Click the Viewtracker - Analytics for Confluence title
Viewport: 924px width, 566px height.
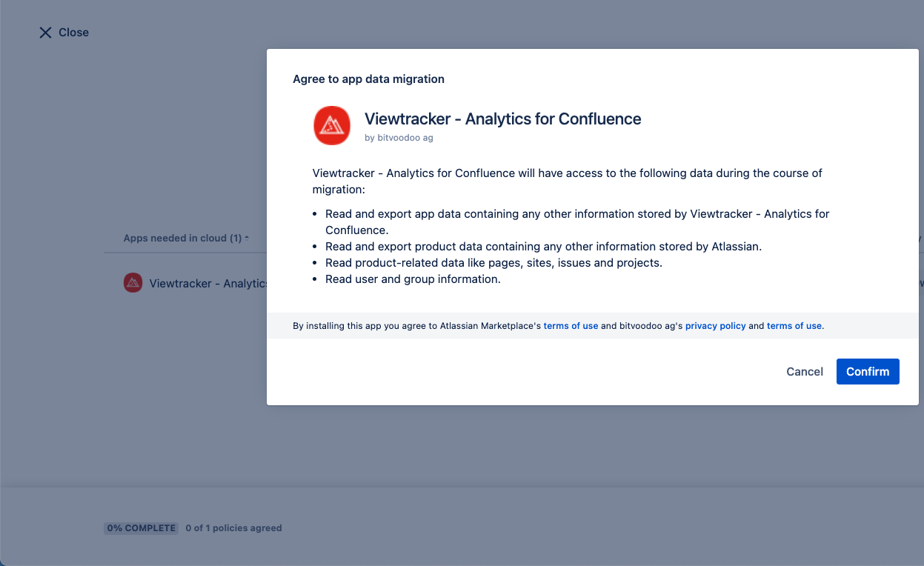coord(502,119)
